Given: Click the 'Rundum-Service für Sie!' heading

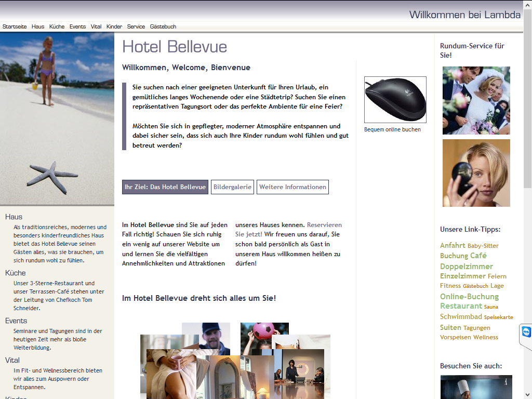Looking at the screenshot, I should (472, 50).
